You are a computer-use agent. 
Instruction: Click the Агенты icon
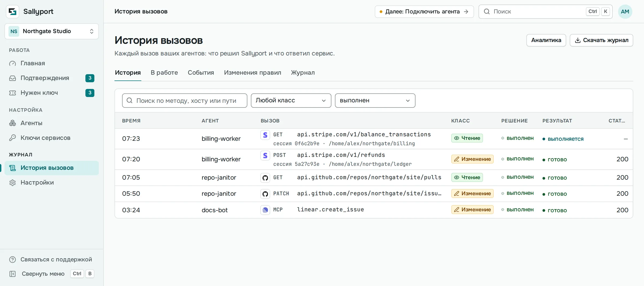click(x=13, y=123)
